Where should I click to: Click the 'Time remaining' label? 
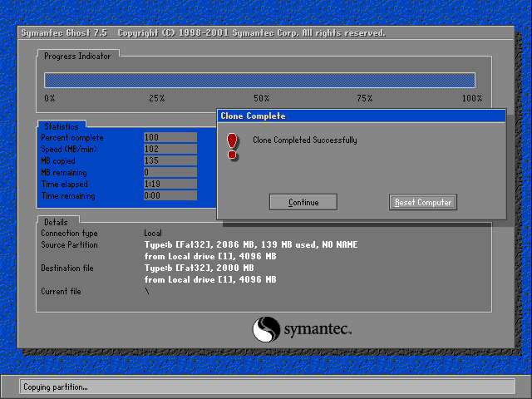pyautogui.click(x=68, y=196)
